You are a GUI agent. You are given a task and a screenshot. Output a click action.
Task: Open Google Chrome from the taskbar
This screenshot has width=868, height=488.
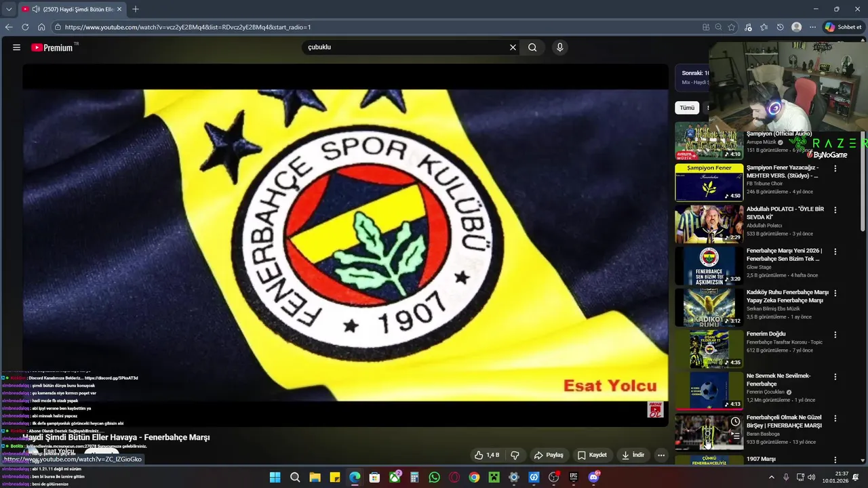click(474, 477)
